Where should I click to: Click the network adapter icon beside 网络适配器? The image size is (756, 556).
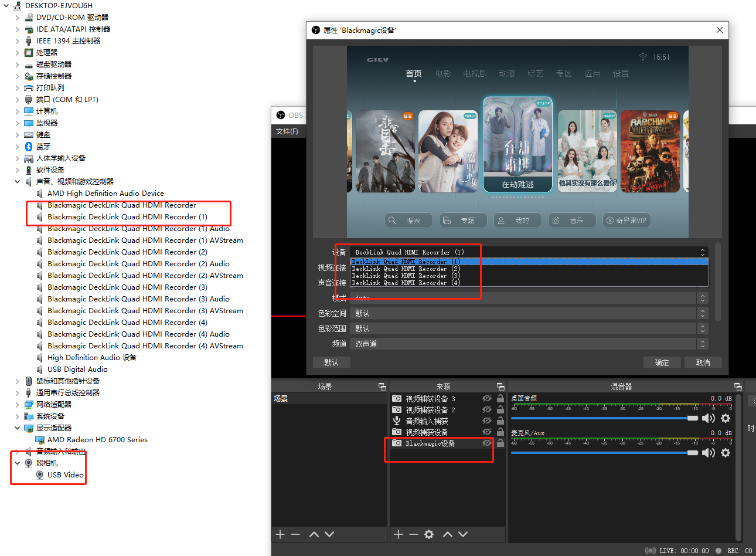28,405
